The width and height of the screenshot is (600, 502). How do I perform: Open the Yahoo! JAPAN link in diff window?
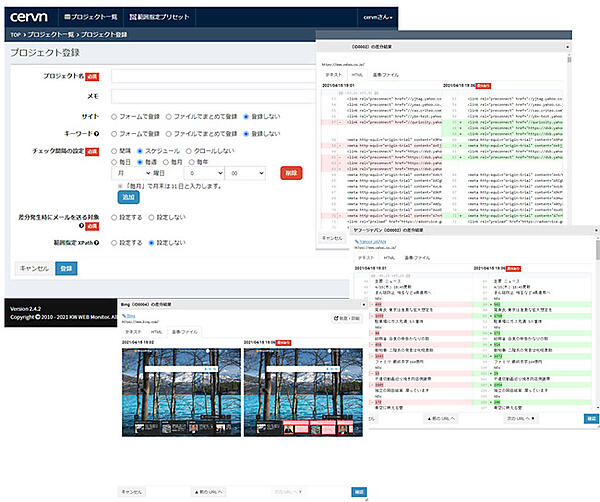tap(376, 240)
